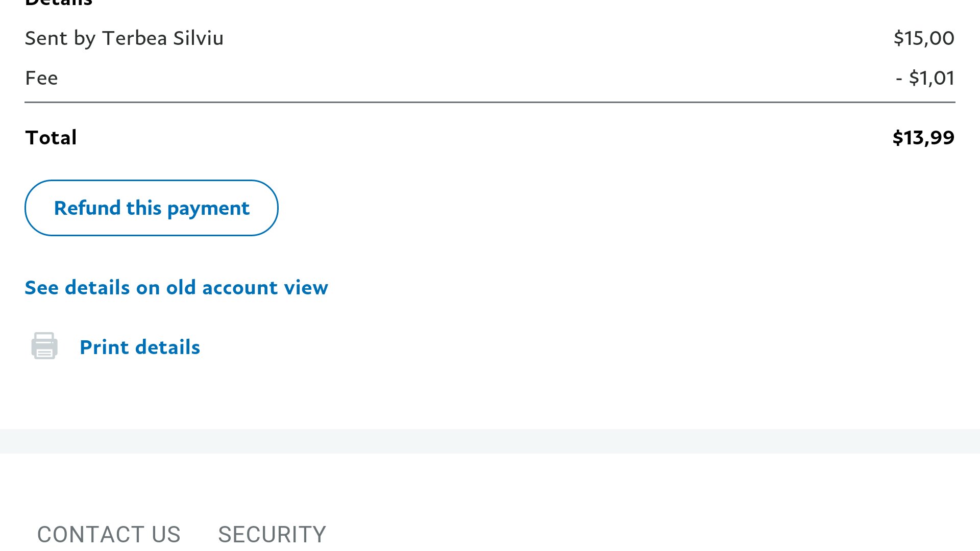The image size is (980, 551).
Task: Go to CONTACT US in the footer
Action: tap(109, 534)
